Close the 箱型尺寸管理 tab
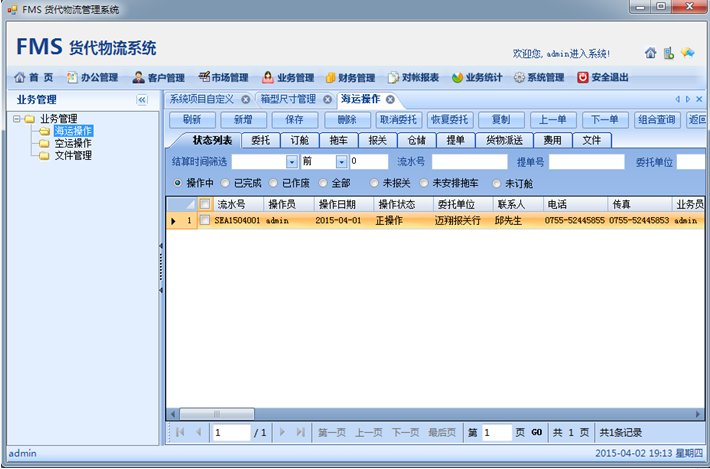Image resolution: width=710 pixels, height=469 pixels. point(328,100)
